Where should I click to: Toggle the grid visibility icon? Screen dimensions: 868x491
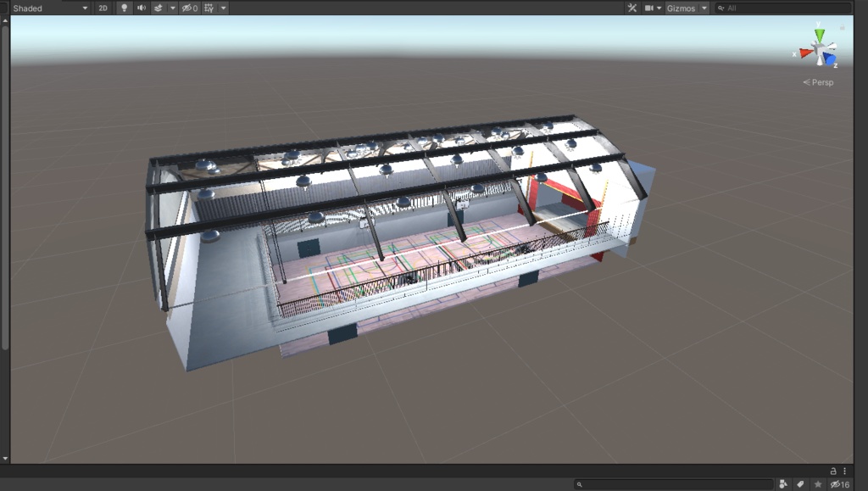click(209, 8)
